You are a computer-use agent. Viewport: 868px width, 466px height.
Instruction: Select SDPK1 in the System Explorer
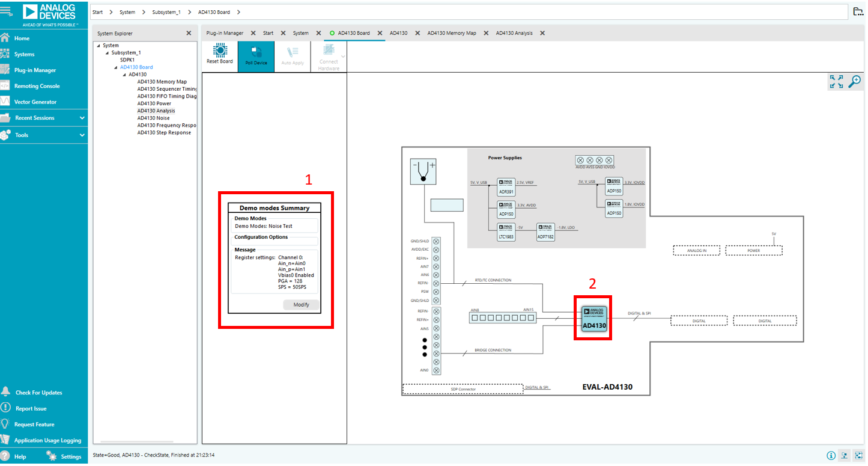coord(127,60)
